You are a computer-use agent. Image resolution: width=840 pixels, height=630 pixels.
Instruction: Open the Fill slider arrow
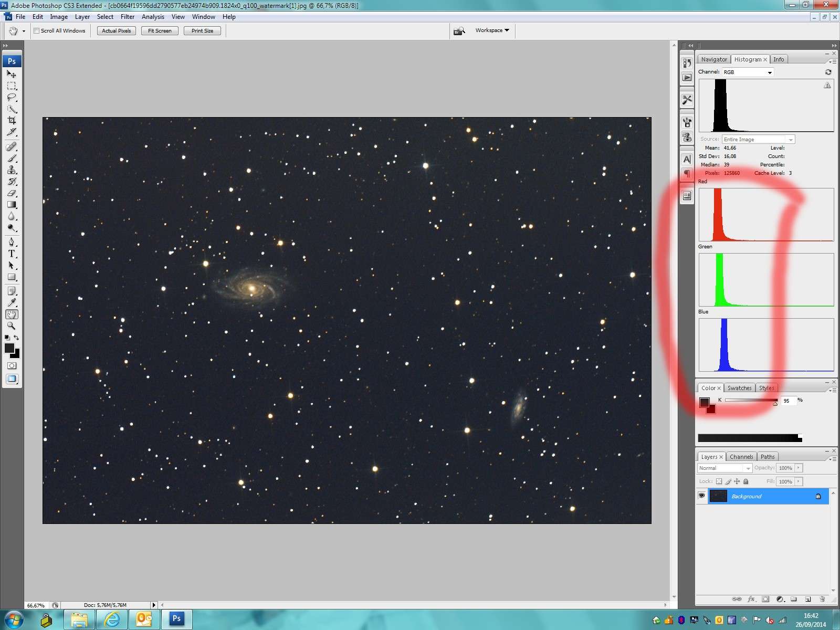[799, 481]
